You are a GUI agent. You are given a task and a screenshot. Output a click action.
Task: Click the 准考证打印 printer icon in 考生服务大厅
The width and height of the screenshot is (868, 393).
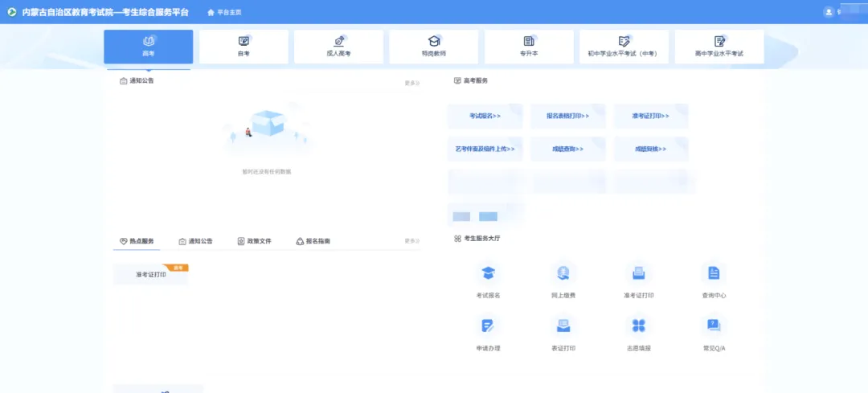639,273
